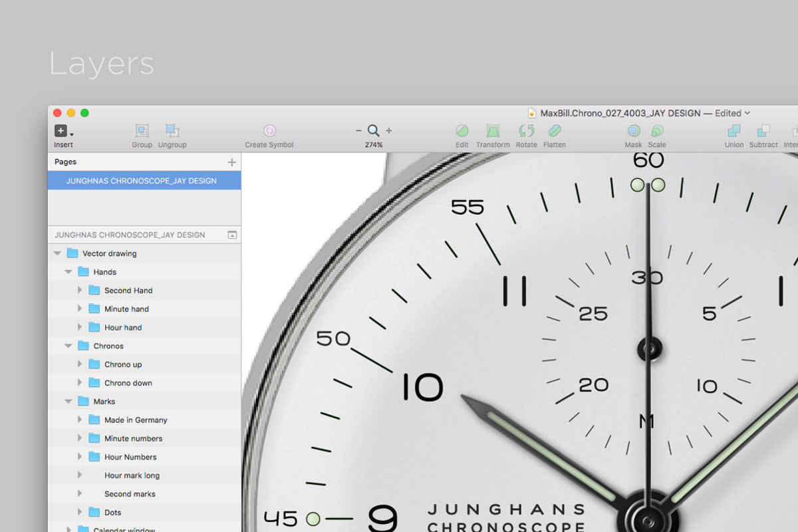This screenshot has height=532, width=798.
Task: Select the Hour Numbers layer name
Action: 130,458
